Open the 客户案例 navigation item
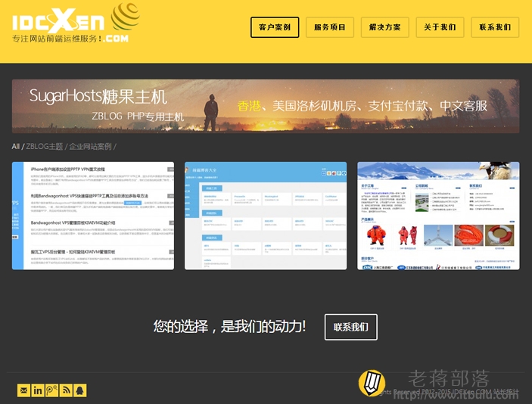Screen dimensions: 532x404 click(x=275, y=27)
